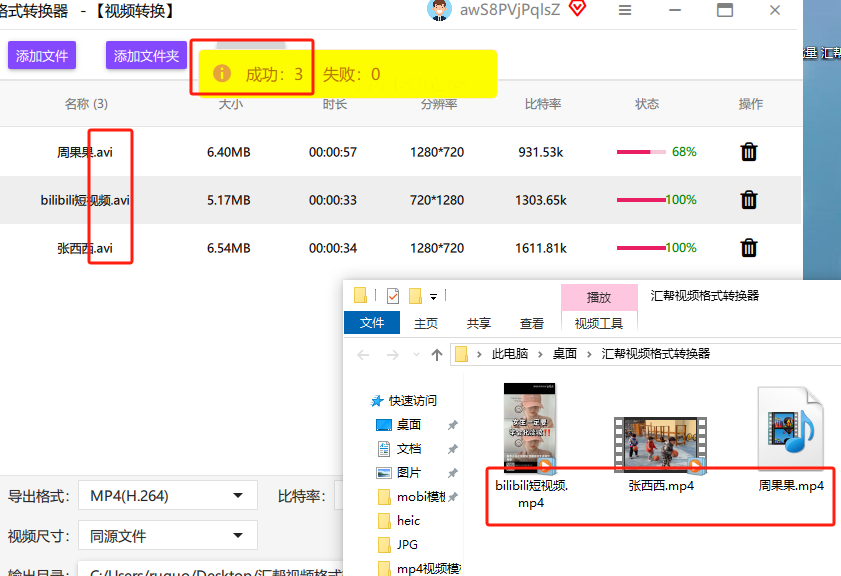Expand recent locations dropdown in Explorer
Screen dimensions: 841x576
coord(416,355)
